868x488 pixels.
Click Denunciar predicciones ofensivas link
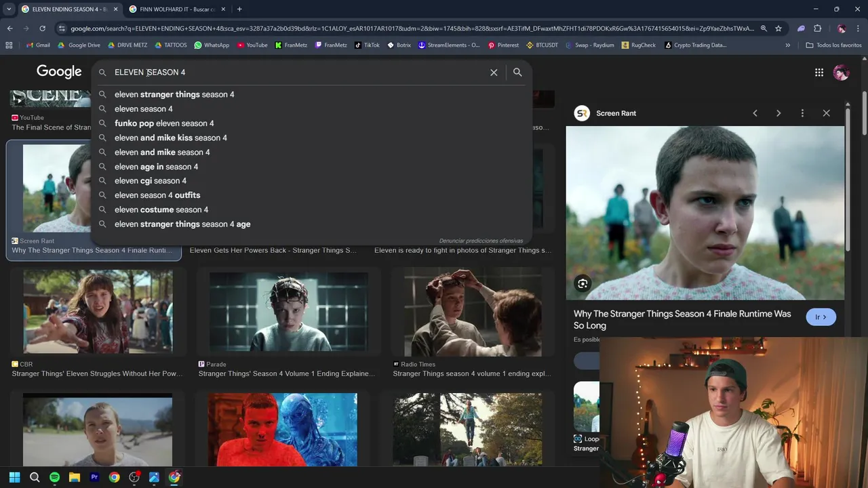click(x=481, y=241)
